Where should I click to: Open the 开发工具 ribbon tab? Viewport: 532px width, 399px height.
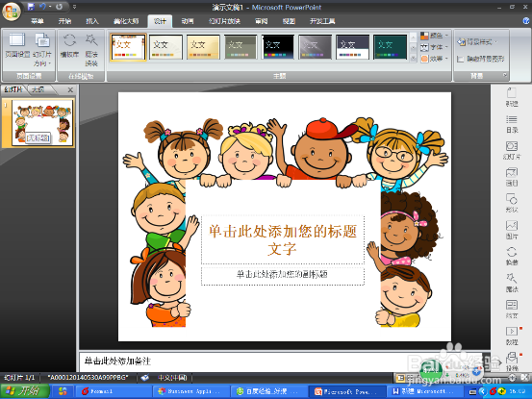(x=322, y=21)
